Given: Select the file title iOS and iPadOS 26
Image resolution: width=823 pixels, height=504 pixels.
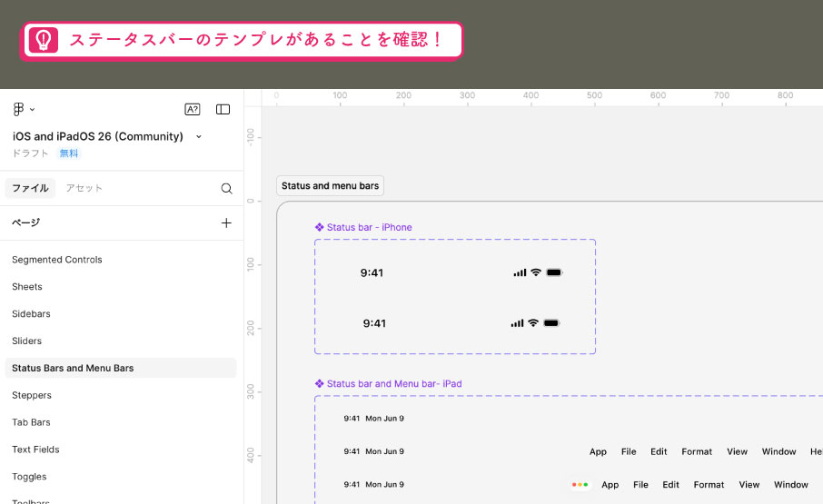Looking at the screenshot, I should point(97,136).
